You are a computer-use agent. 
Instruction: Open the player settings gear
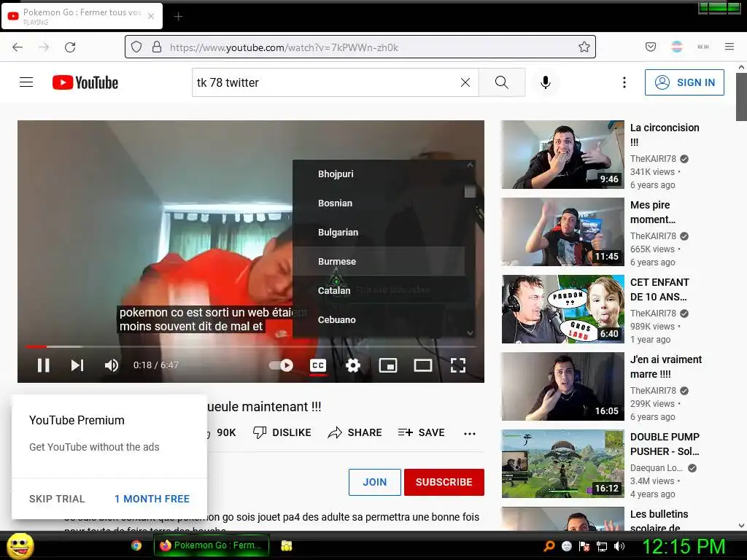[353, 365]
